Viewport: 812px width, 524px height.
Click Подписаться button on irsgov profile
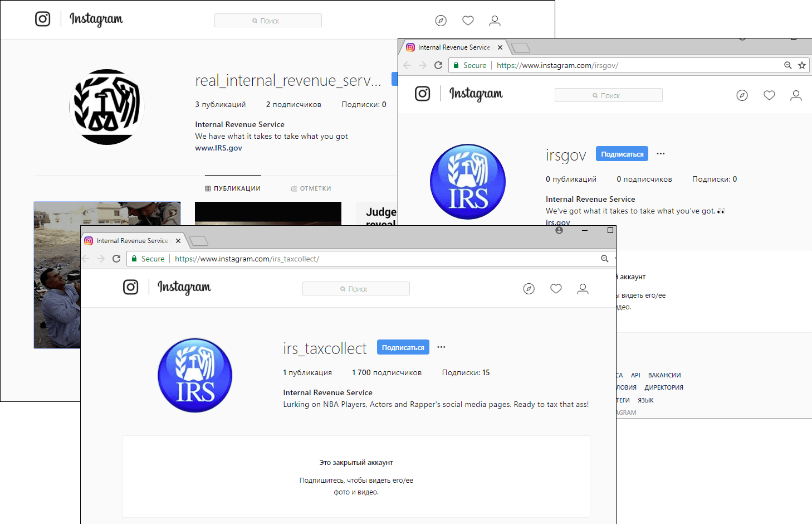coord(622,154)
